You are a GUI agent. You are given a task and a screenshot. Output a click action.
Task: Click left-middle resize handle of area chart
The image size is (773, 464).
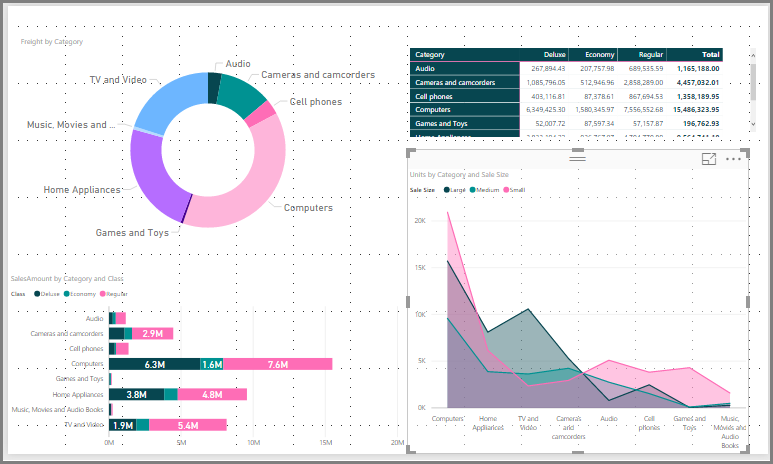point(409,301)
